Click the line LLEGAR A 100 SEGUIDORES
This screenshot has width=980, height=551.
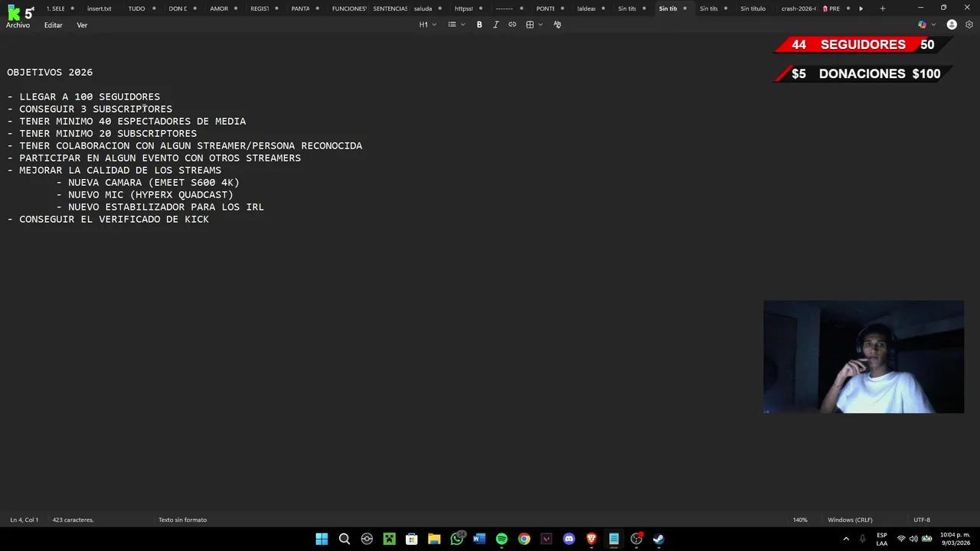click(x=90, y=96)
